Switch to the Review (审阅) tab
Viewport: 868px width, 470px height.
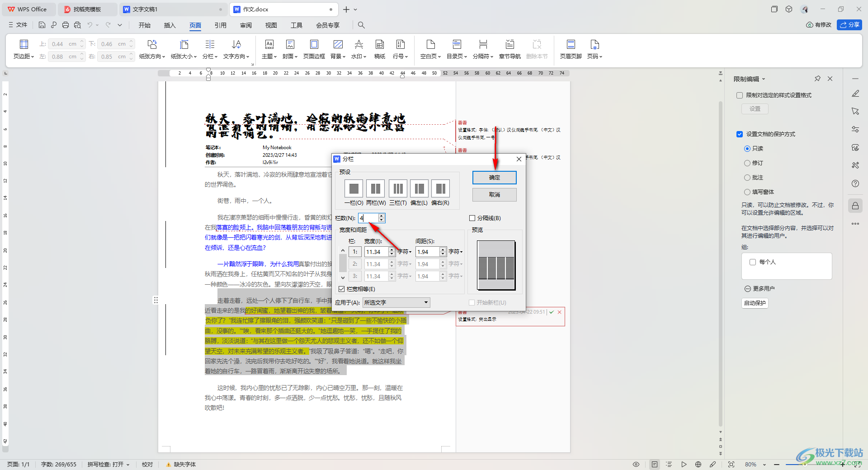pos(246,25)
